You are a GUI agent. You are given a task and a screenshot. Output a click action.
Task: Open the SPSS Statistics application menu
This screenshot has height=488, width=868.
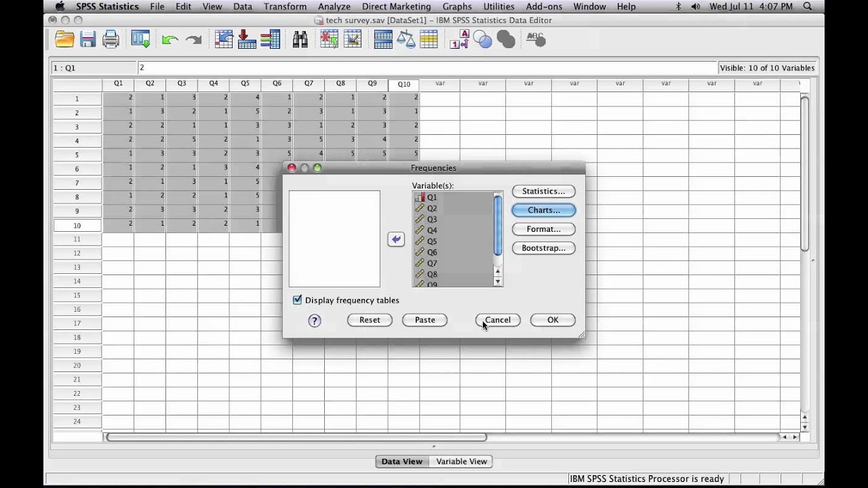(107, 7)
